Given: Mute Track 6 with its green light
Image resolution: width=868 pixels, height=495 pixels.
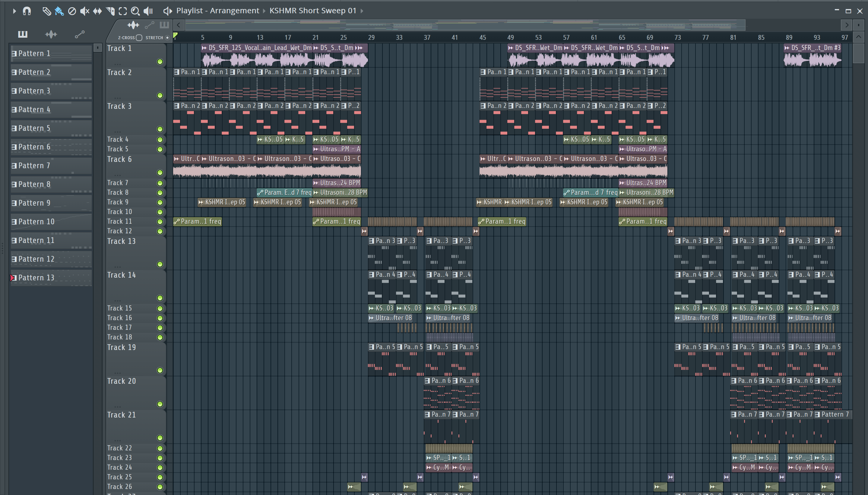Looking at the screenshot, I should (160, 173).
